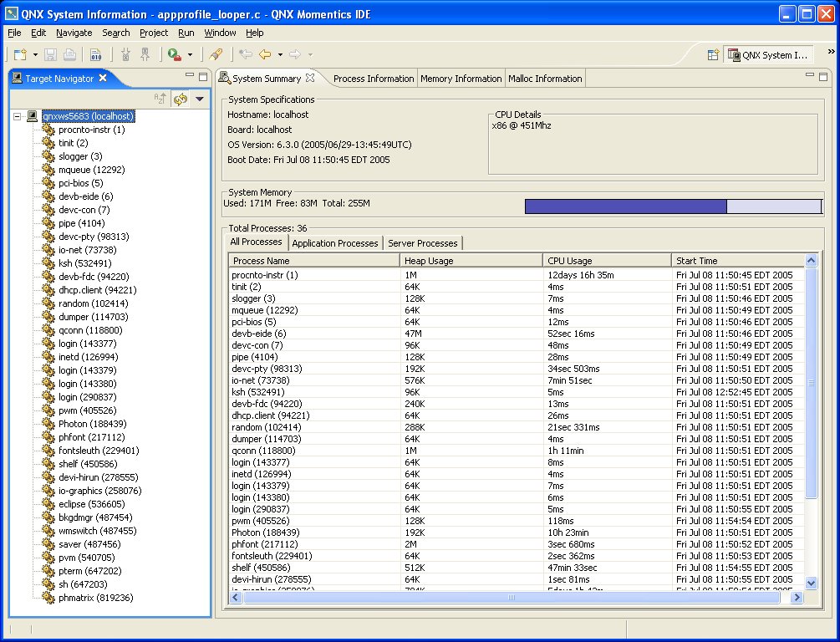Open the New wizard dropdown arrow

(34, 53)
